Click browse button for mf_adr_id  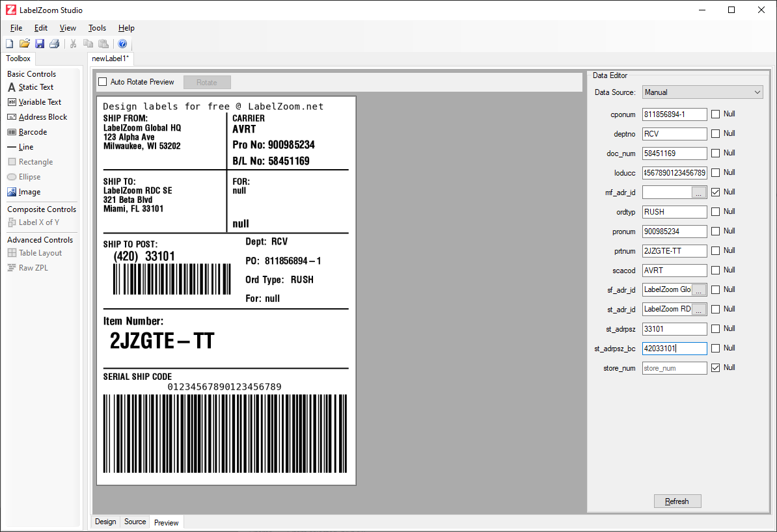pyautogui.click(x=698, y=193)
